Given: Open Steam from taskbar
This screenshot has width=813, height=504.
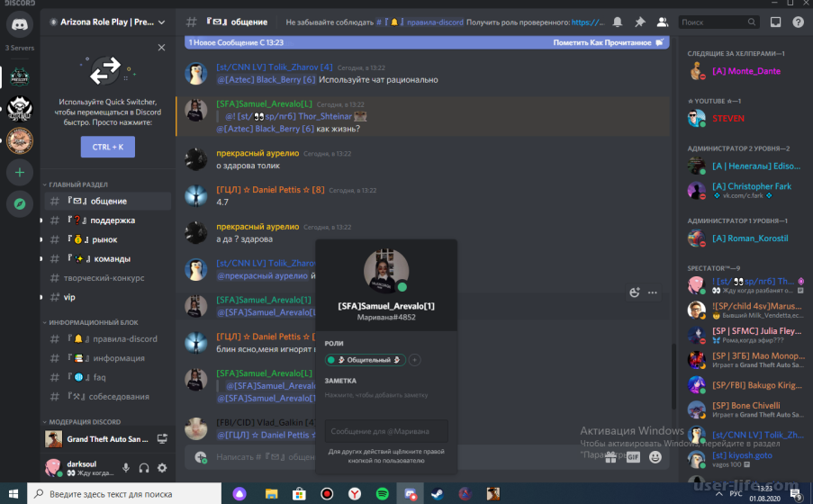Looking at the screenshot, I should coord(437,493).
